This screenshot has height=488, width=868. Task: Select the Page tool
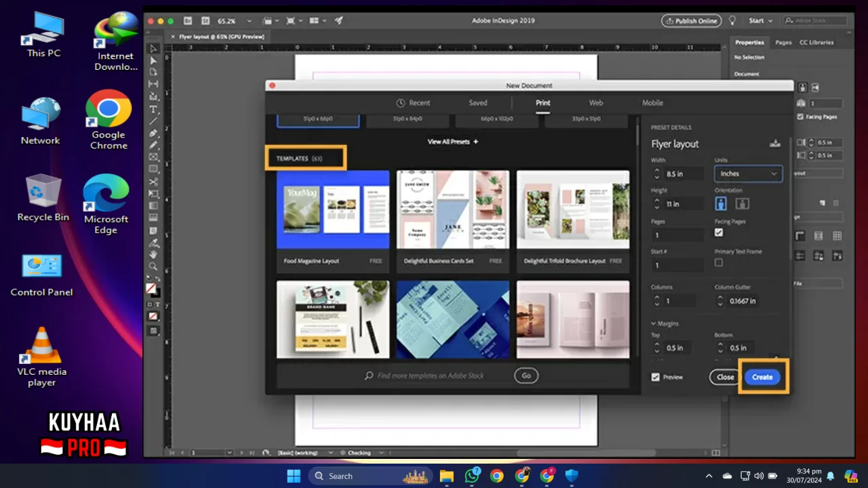pyautogui.click(x=154, y=73)
